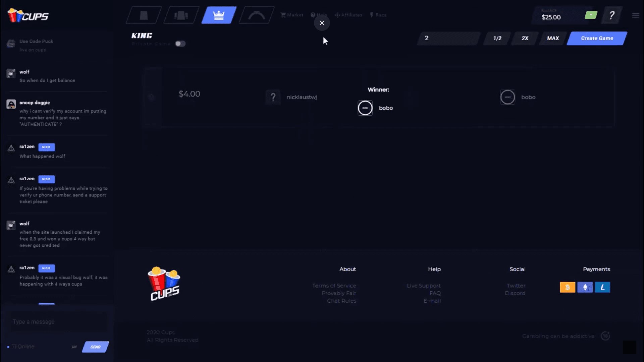This screenshot has width=644, height=362.
Task: Select the Litecoin payment icon
Action: 602,287
